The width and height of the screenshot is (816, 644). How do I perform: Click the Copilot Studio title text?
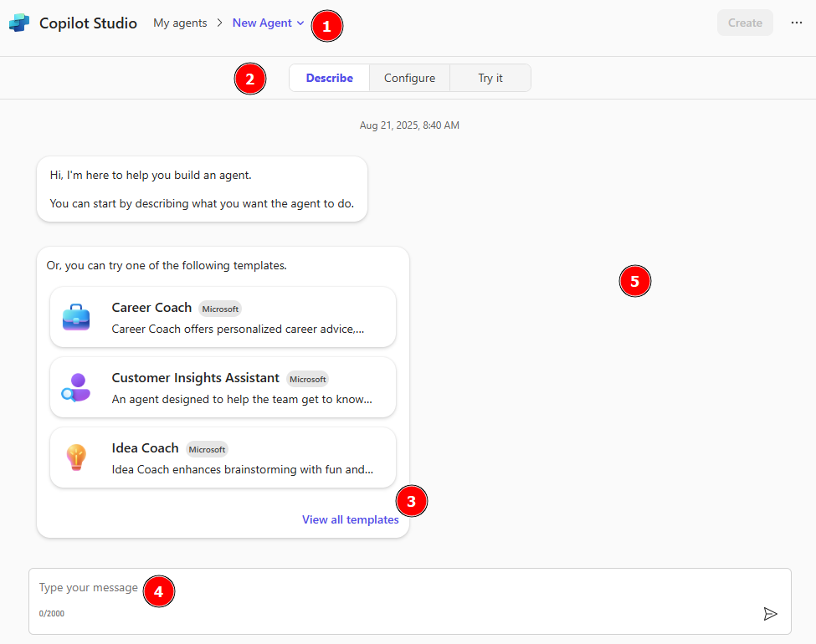[88, 23]
